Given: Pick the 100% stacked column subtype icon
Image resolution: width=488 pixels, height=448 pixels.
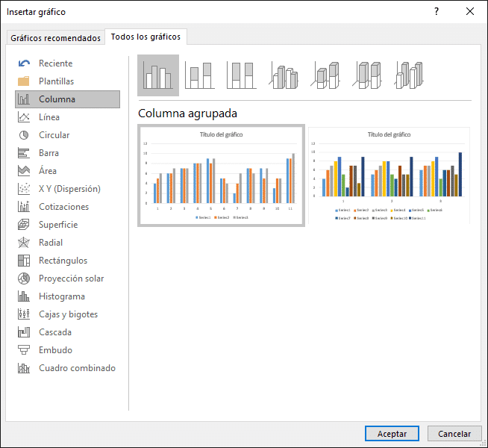Looking at the screenshot, I should 241,75.
